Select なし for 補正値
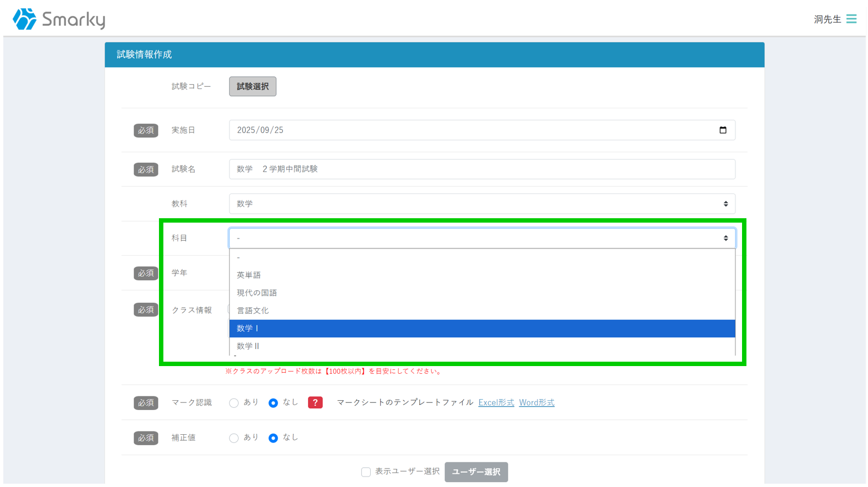Screen dimensions: 868x487 pyautogui.click(x=273, y=438)
